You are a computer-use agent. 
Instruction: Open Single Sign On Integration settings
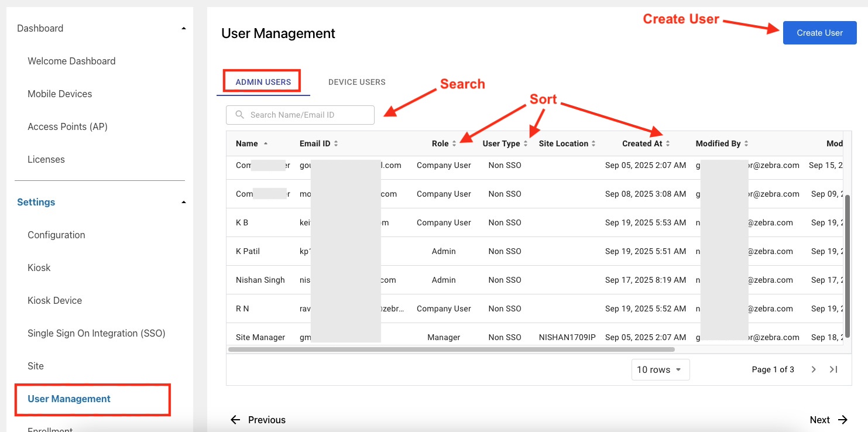[97, 333]
